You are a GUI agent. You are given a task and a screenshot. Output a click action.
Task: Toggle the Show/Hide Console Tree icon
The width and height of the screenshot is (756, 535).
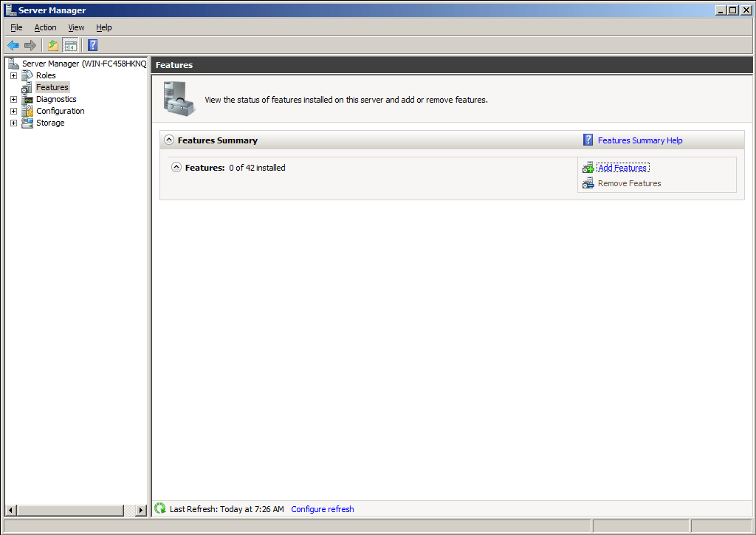point(70,45)
